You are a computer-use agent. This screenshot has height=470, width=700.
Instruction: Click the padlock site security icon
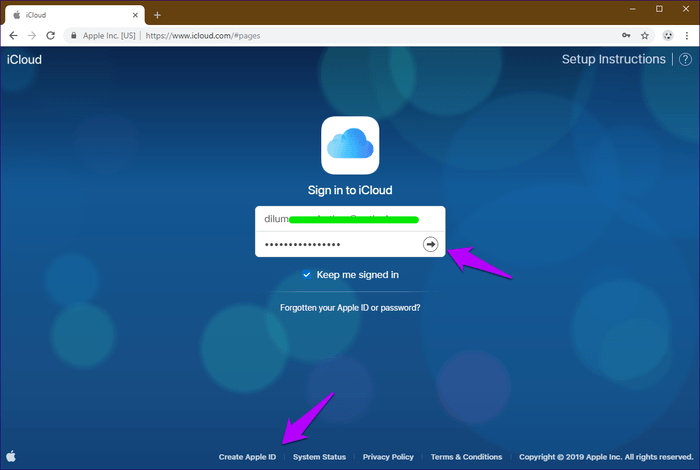[x=74, y=36]
